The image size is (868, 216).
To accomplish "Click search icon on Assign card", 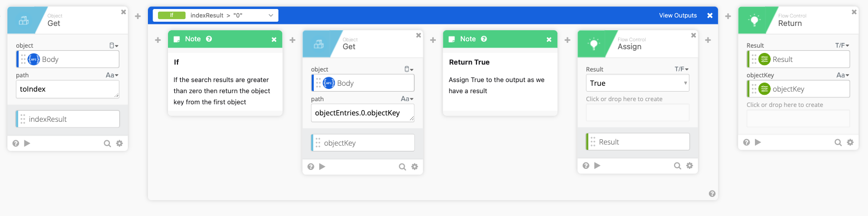I will pyautogui.click(x=677, y=166).
